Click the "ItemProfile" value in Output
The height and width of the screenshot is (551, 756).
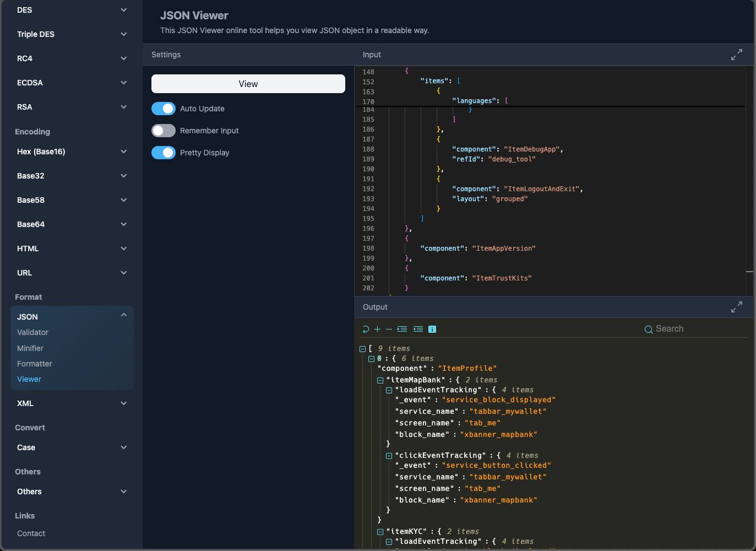tap(467, 369)
